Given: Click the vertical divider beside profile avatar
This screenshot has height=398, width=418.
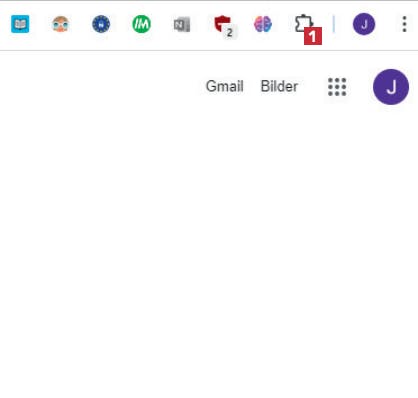Looking at the screenshot, I should coord(333,24).
